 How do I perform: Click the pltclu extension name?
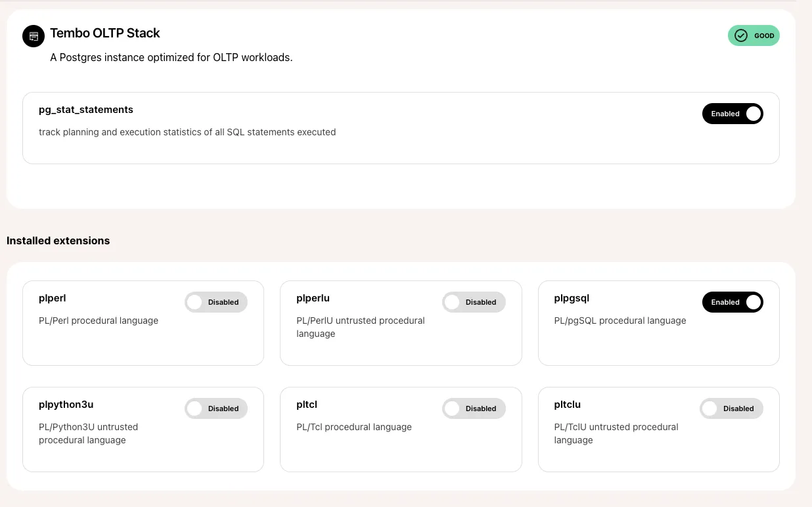pos(568,405)
